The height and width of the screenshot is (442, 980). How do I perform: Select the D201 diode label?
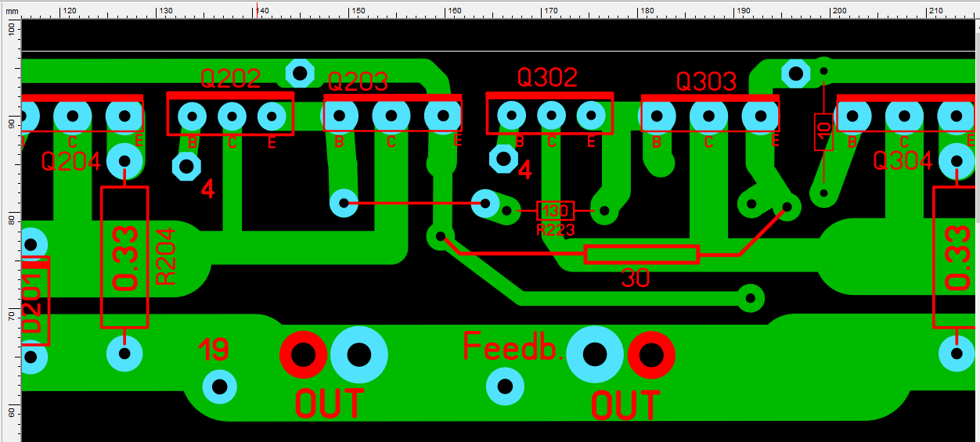(31, 303)
